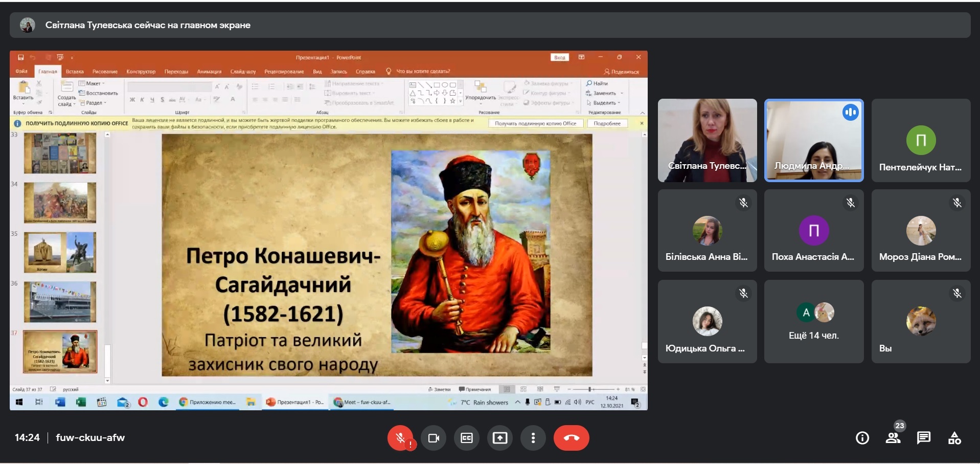Screen dimensions: 980x464
Task: Expand the shapes gallery more arrow
Action: pos(461,101)
